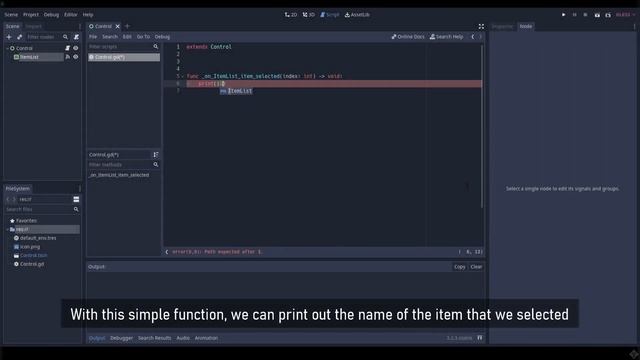Select Control.gd in scripts list
This screenshot has width=640, height=360.
[124, 57]
